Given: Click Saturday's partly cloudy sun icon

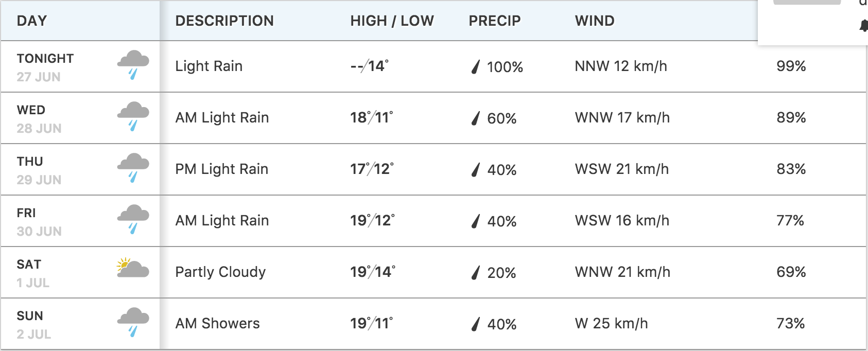Looking at the screenshot, I should coord(133,268).
